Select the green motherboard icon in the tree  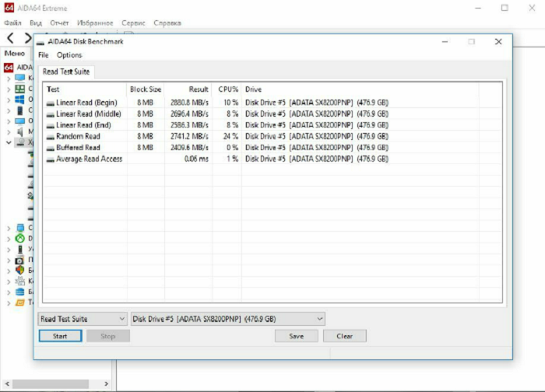[19, 89]
